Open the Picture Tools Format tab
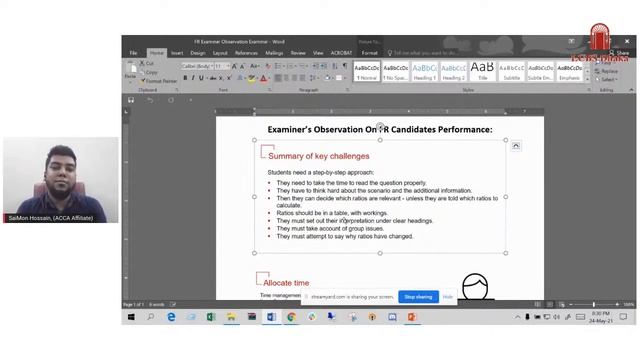 point(369,53)
